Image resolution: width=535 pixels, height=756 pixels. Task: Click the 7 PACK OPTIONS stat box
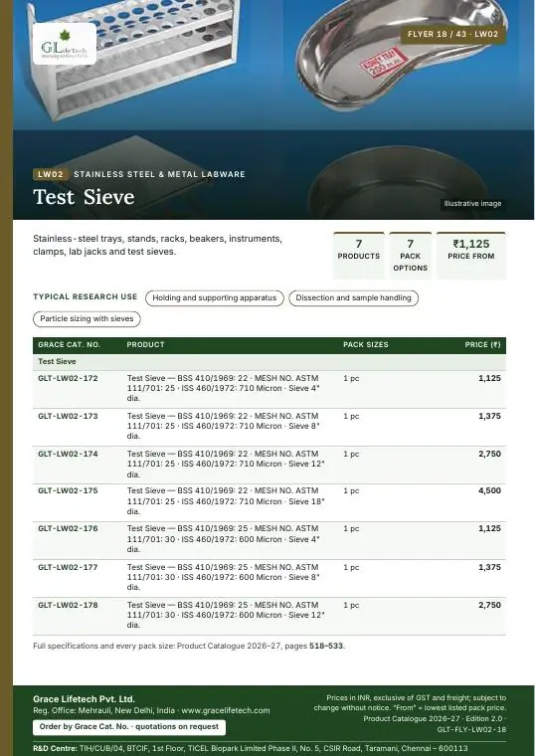click(410, 255)
